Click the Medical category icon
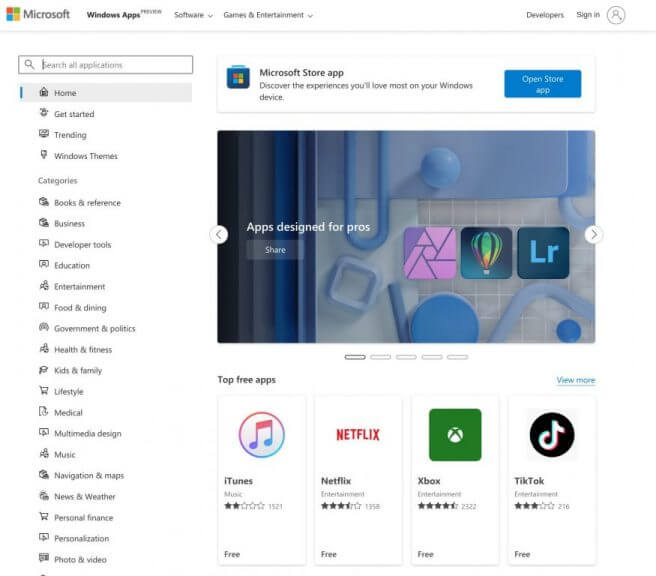Image resolution: width=656 pixels, height=576 pixels. [44, 412]
